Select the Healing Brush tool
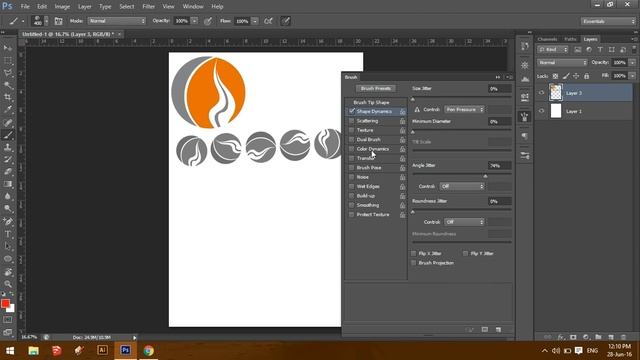The width and height of the screenshot is (640, 360). click(8, 122)
